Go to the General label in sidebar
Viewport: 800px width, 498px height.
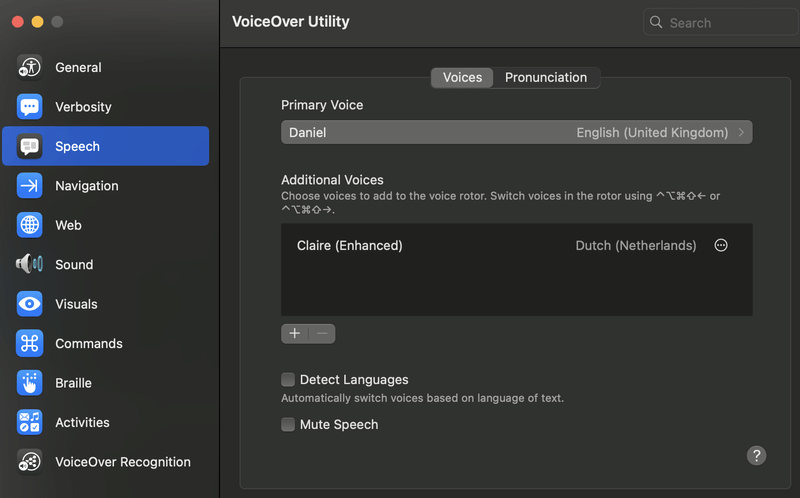pyautogui.click(x=79, y=67)
